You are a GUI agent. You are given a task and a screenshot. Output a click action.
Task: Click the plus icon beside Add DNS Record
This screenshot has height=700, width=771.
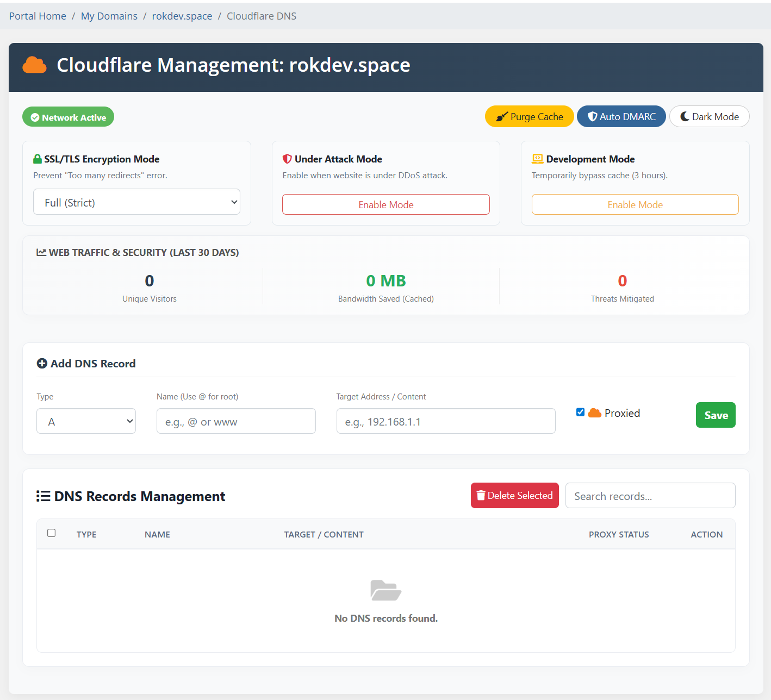point(42,364)
